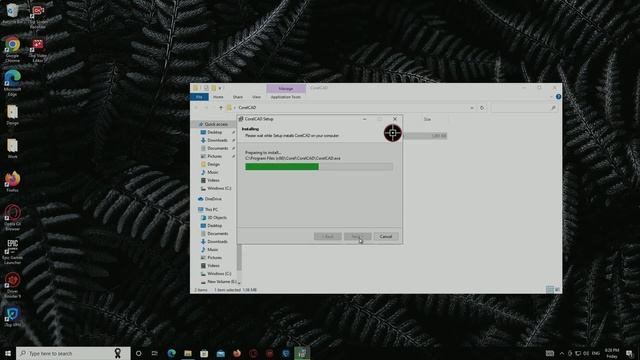The image size is (640, 360).
Task: Expand the address bar history dropdown
Action: click(x=472, y=108)
